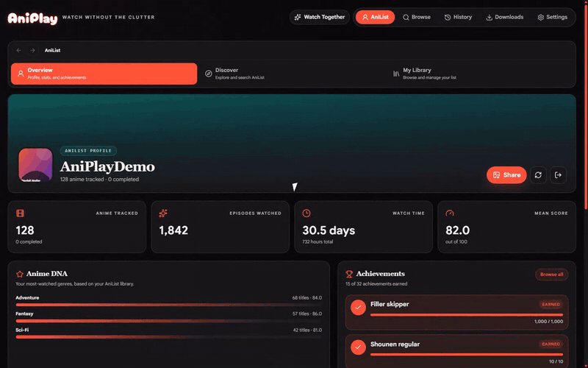
Task: Click the 42 titles · 81.0 text
Action: click(x=307, y=330)
